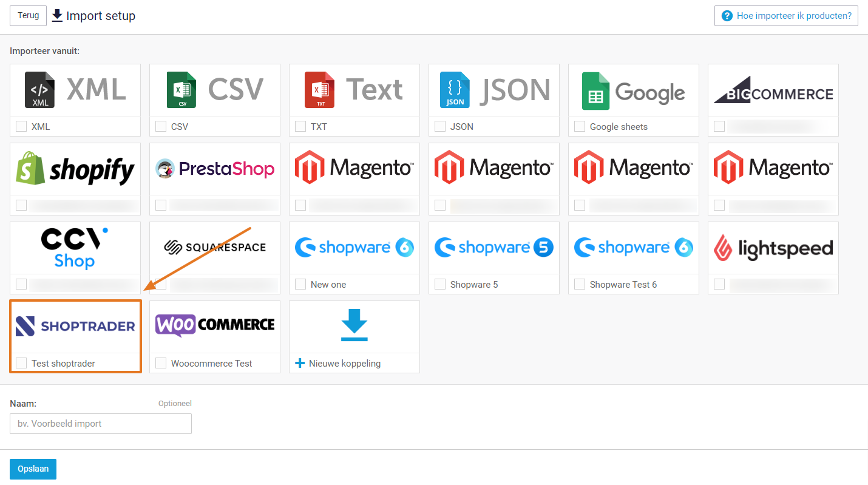Tick the checkbox under CCV Shop

[21, 284]
